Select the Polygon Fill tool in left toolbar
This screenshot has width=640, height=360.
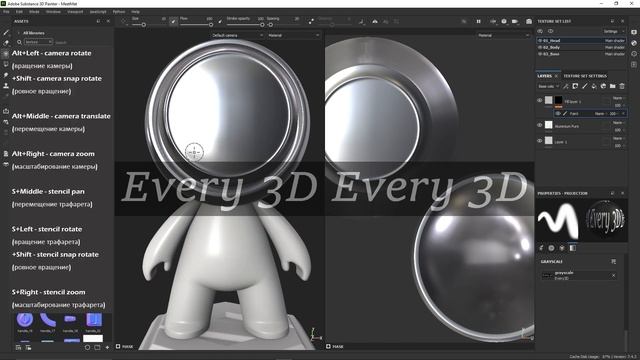click(6, 64)
